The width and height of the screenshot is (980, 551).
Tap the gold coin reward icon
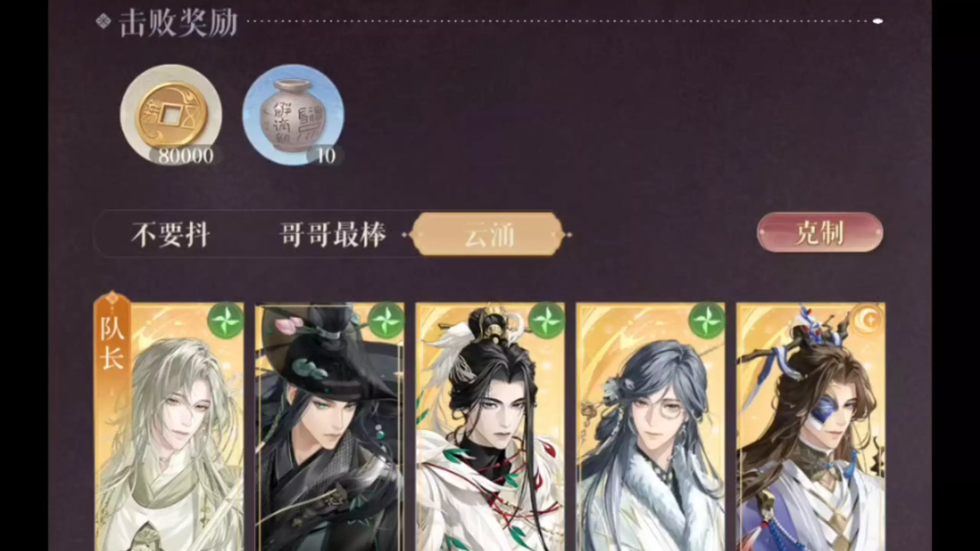pyautogui.click(x=171, y=115)
